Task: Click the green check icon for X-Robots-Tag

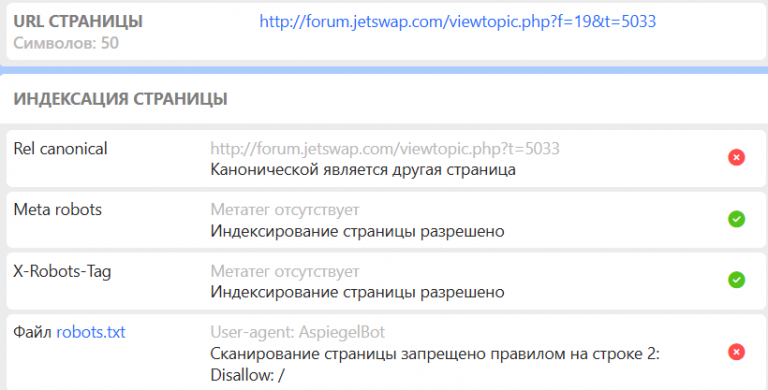Action: [x=736, y=280]
